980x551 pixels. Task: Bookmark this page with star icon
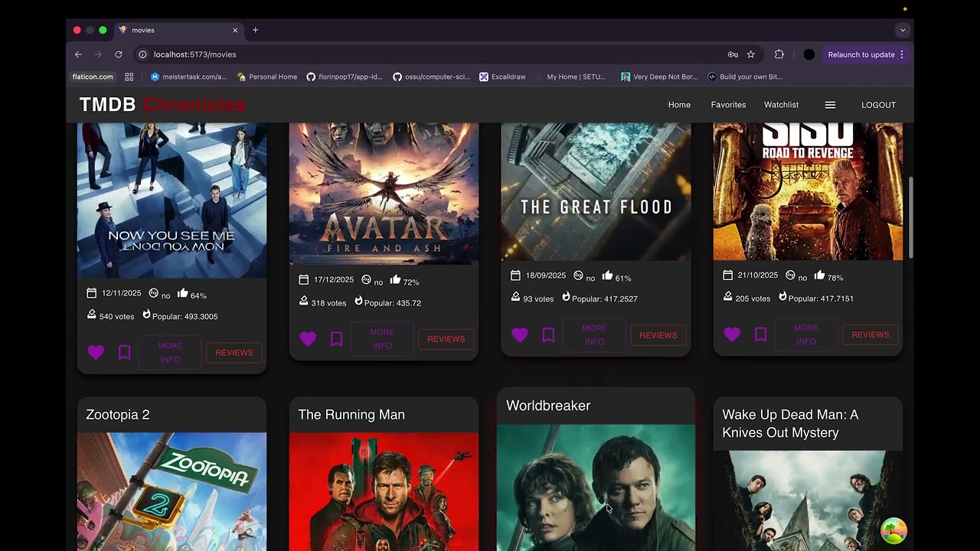pos(751,54)
